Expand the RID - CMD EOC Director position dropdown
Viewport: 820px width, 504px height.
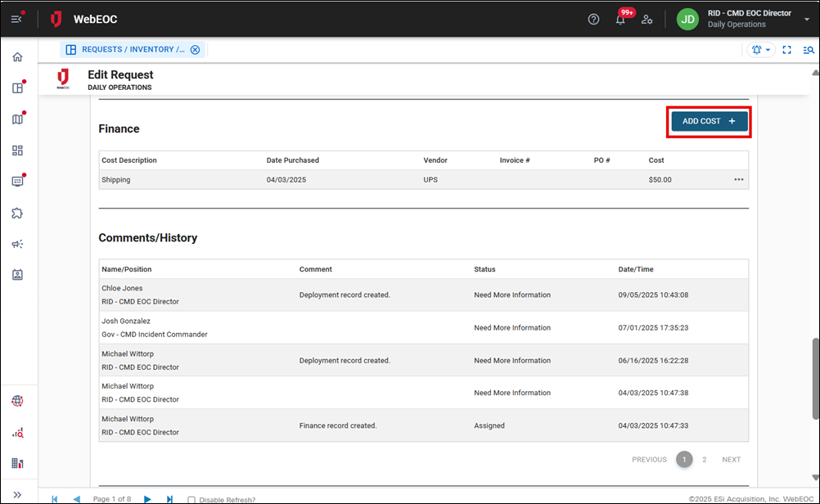[807, 19]
